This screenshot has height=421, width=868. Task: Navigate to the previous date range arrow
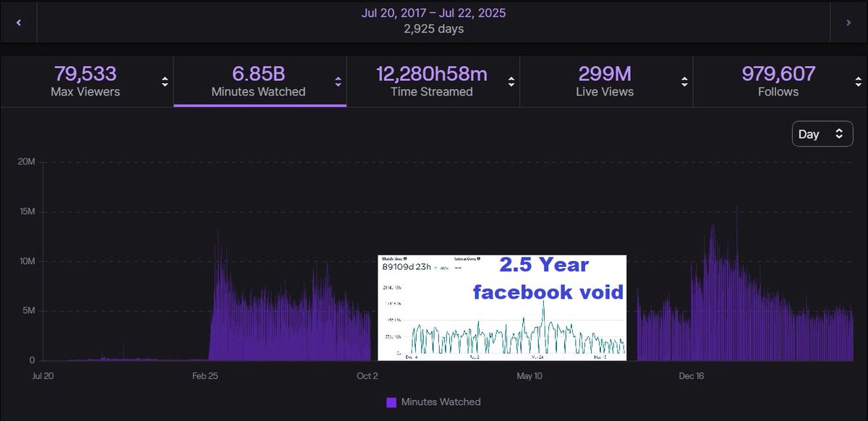pos(18,22)
